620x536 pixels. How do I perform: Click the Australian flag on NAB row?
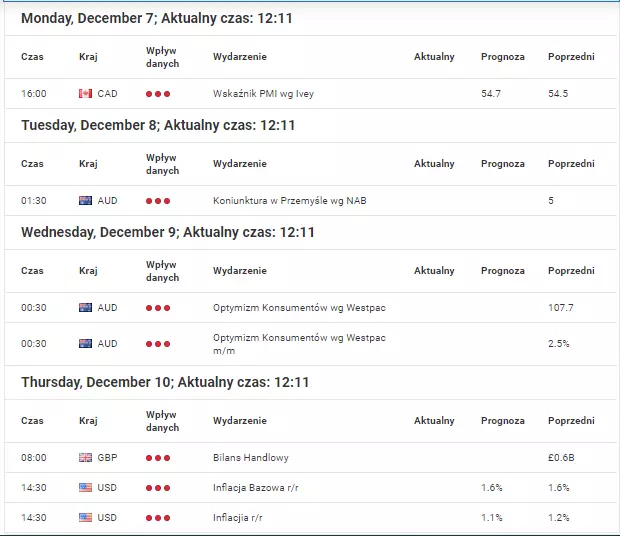(x=85, y=201)
